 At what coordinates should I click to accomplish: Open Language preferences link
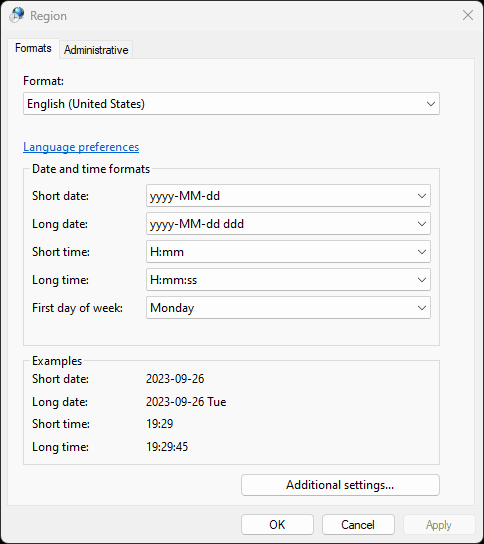81,147
